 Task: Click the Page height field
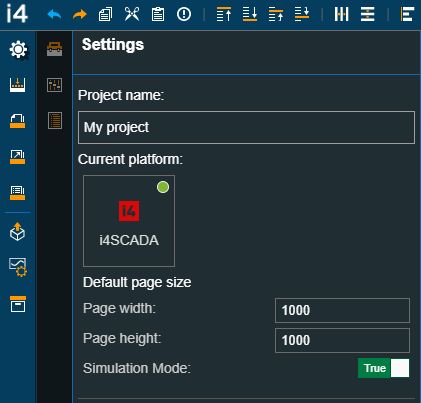pos(342,340)
